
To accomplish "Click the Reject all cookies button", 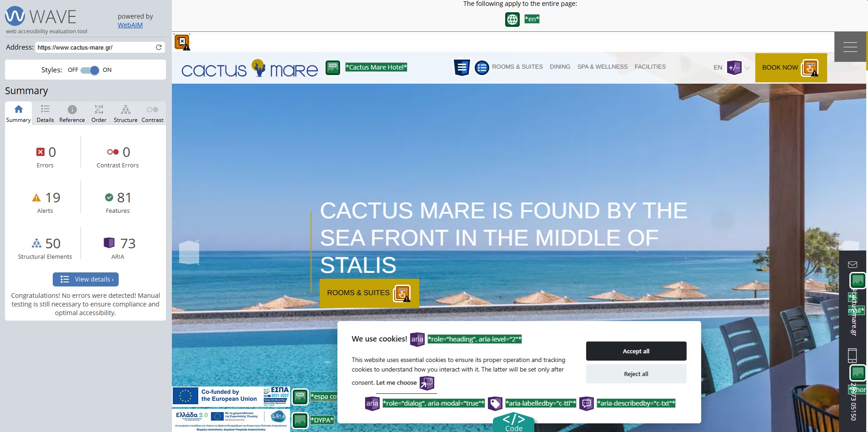I will (x=636, y=374).
